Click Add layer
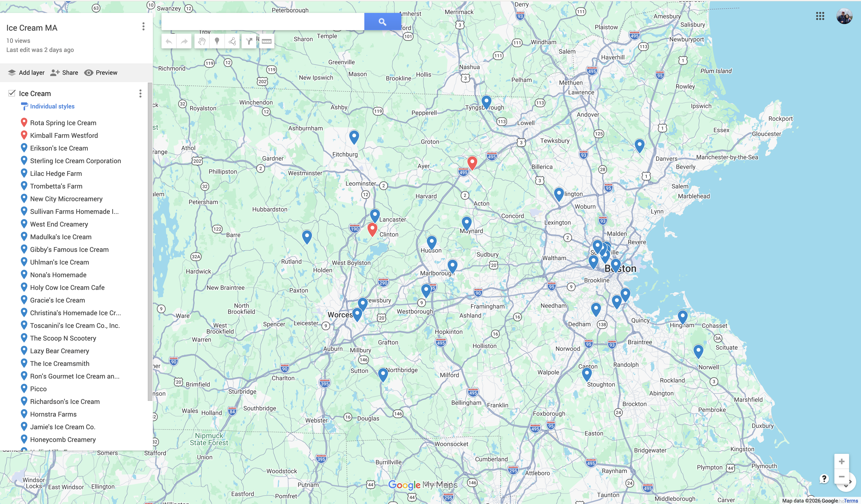 coord(26,72)
